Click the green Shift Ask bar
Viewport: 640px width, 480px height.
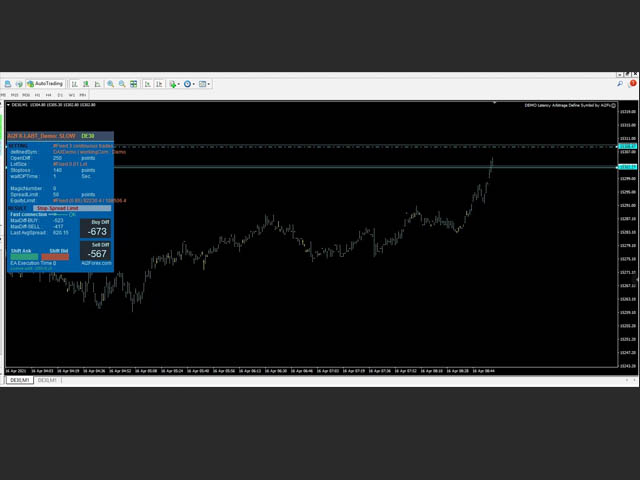(x=24, y=257)
